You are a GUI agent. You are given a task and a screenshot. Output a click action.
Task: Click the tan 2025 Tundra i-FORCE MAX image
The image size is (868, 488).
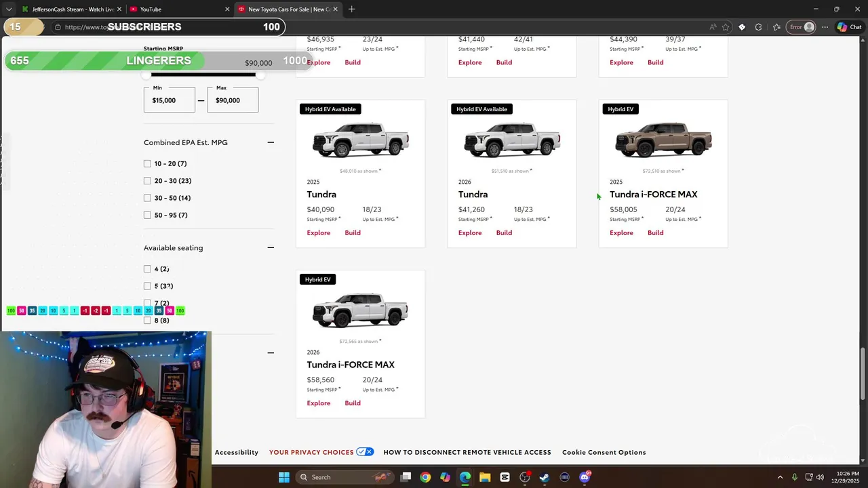coord(663,140)
